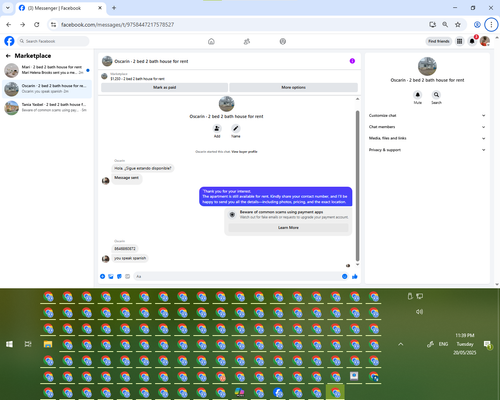Open the account profile picture menu

click(485, 41)
